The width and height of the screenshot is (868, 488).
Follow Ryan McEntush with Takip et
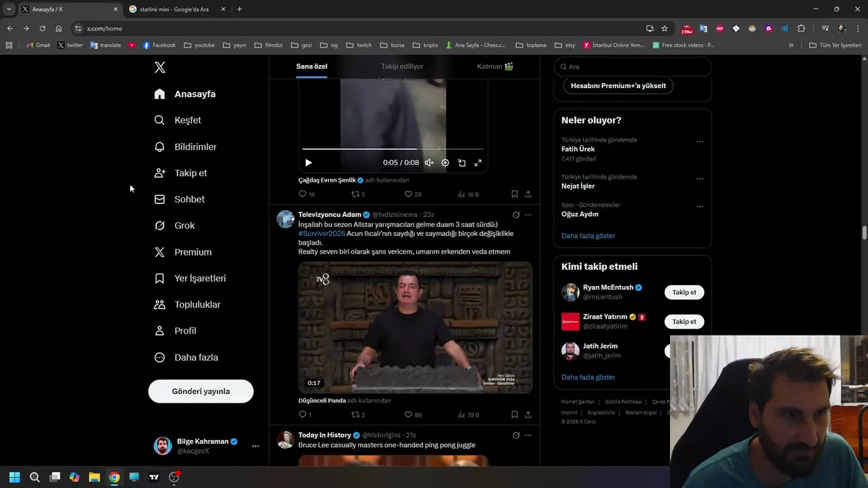click(x=684, y=292)
